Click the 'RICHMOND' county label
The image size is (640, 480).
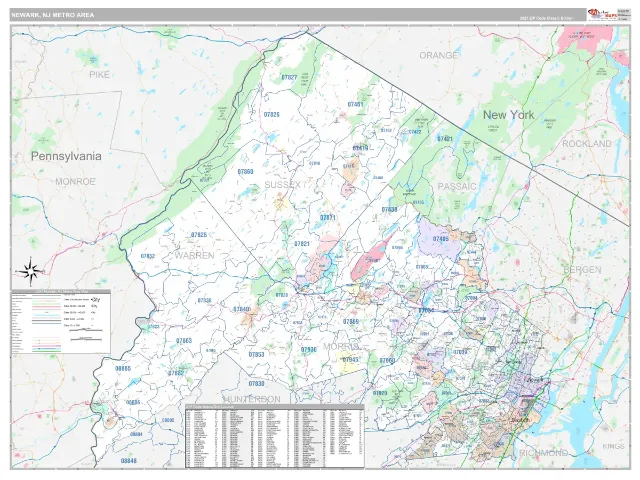[x=543, y=453]
